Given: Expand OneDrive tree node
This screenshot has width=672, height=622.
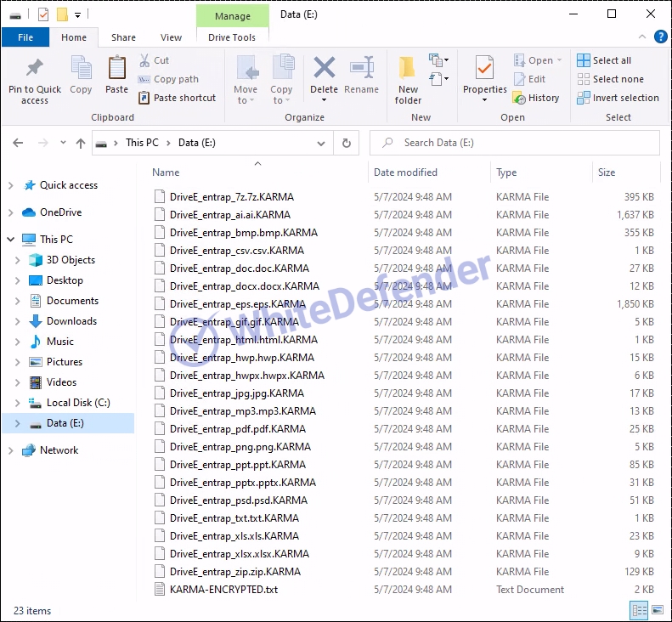Looking at the screenshot, I should point(11,212).
